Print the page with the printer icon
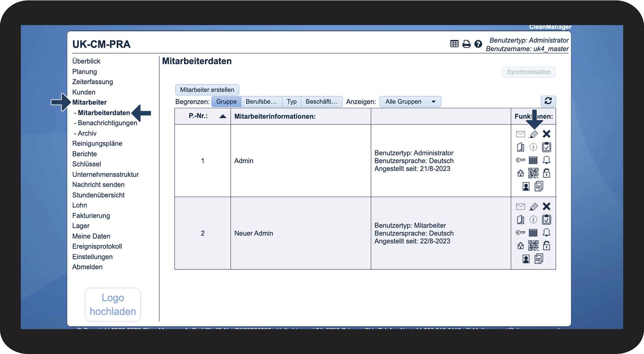Viewport: 644px width, 354px height. click(x=467, y=44)
